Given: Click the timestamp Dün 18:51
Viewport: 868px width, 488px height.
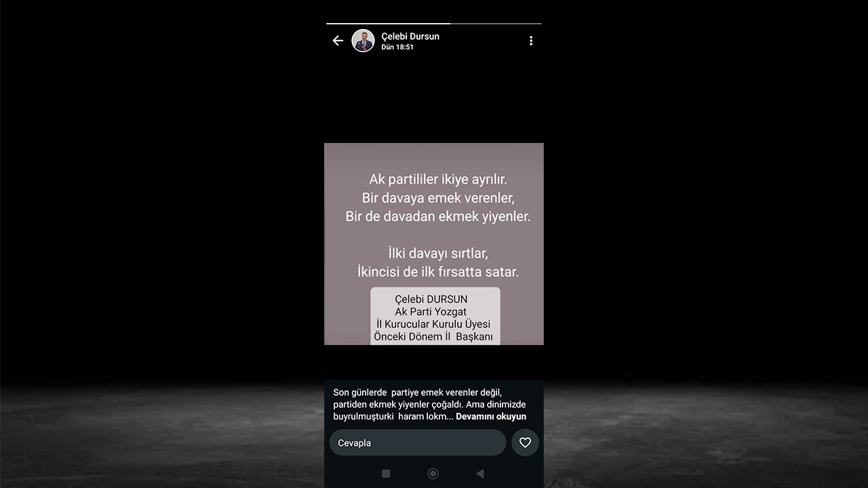Looking at the screenshot, I should (x=397, y=47).
